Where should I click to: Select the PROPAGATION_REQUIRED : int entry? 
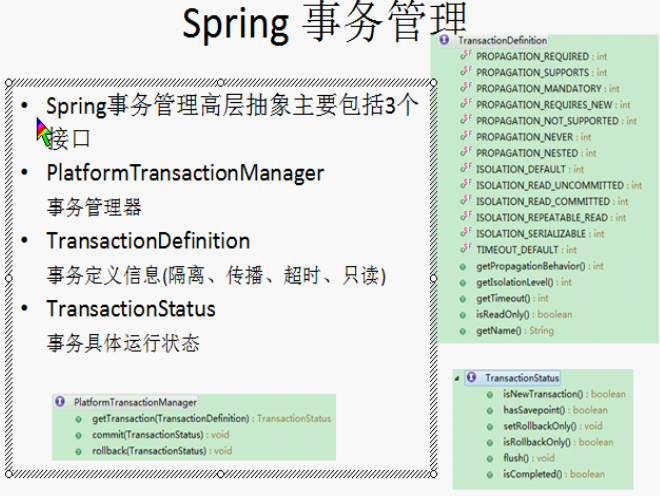tap(541, 56)
